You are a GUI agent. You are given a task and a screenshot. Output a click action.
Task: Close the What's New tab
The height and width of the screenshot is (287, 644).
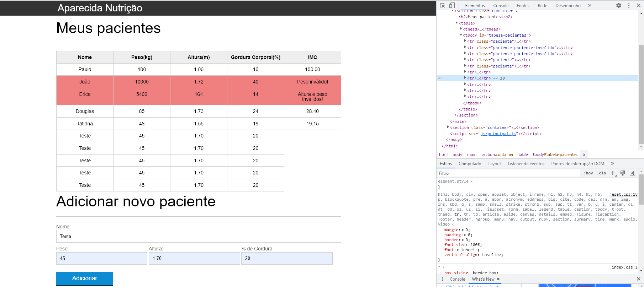coord(498,279)
